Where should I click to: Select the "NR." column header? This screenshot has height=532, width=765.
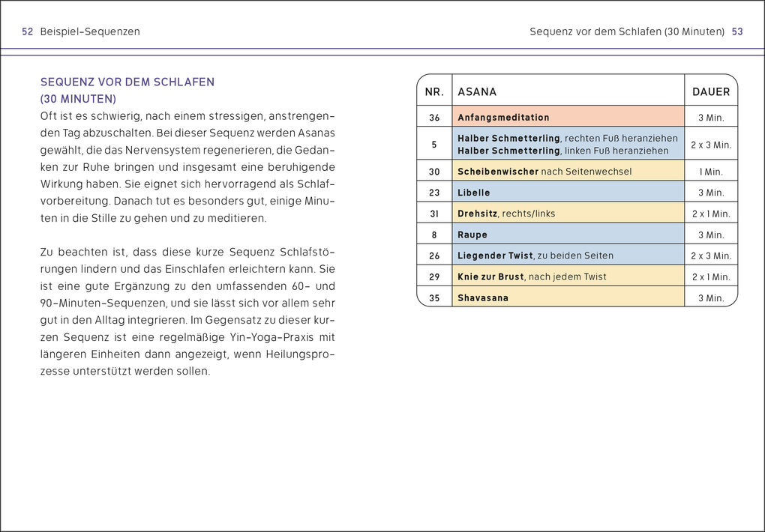[x=434, y=91]
